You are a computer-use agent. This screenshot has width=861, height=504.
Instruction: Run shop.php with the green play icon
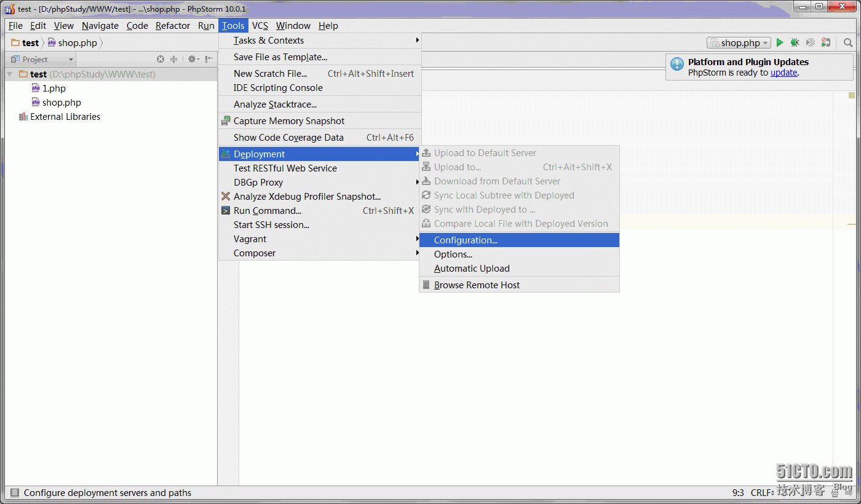pos(780,42)
